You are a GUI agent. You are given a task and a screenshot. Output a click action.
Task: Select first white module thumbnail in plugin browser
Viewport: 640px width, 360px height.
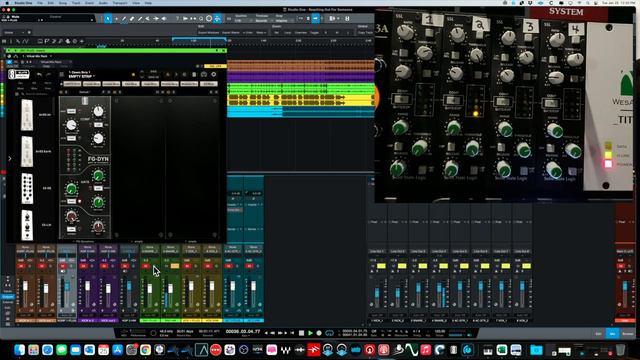tap(27, 115)
